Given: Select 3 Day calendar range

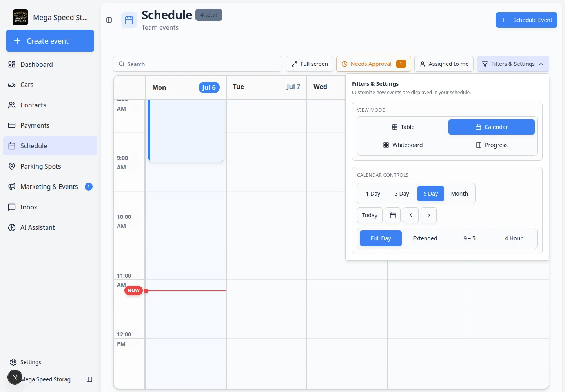Looking at the screenshot, I should point(402,194).
